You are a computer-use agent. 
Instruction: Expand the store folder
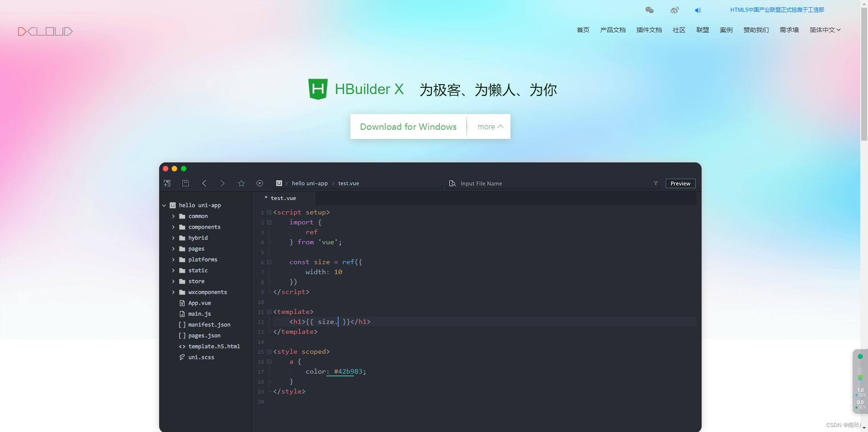click(x=173, y=281)
